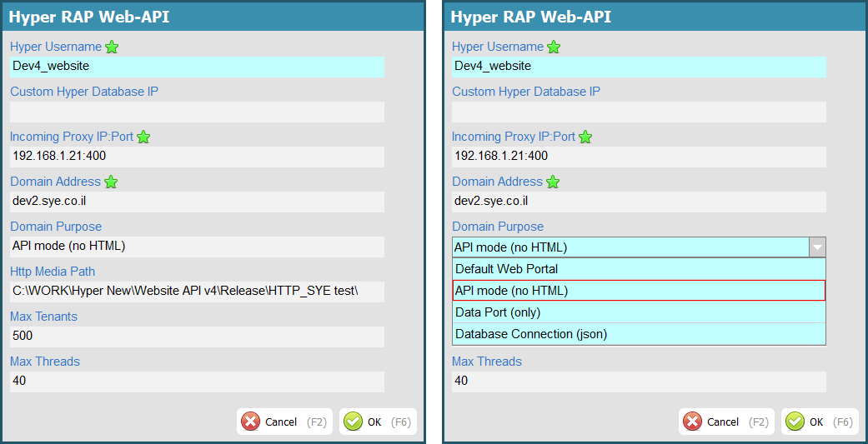Click the Max Tenants field showing 500
868x444 pixels.
(197, 337)
